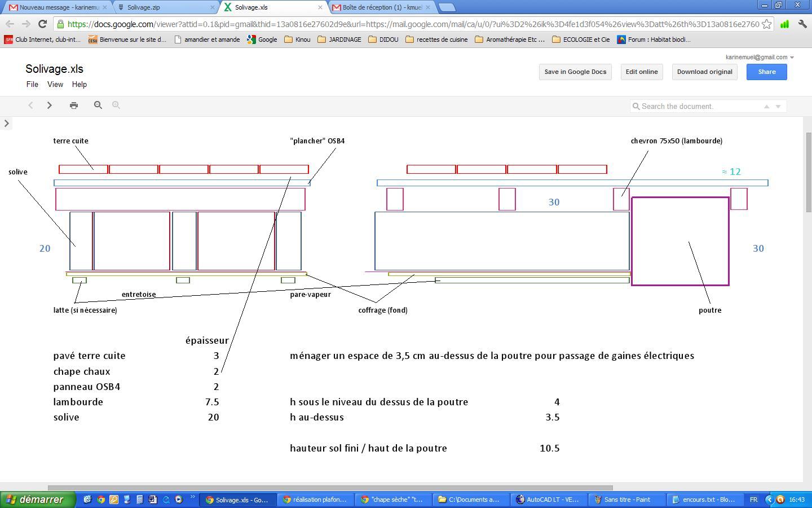Viewport: 812px width, 508px height.
Task: Expand the DIDOU bookmarks folder
Action: point(383,40)
